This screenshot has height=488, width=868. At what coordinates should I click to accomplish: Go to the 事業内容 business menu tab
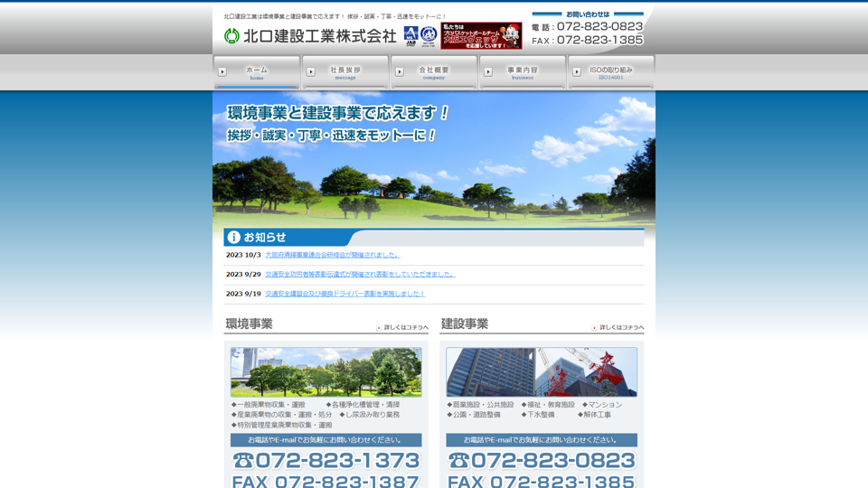(x=523, y=72)
